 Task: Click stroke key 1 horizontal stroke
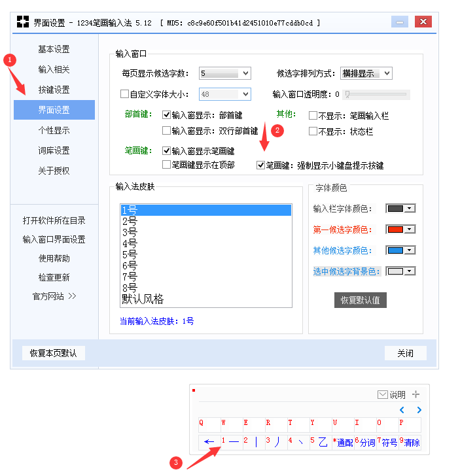(232, 442)
